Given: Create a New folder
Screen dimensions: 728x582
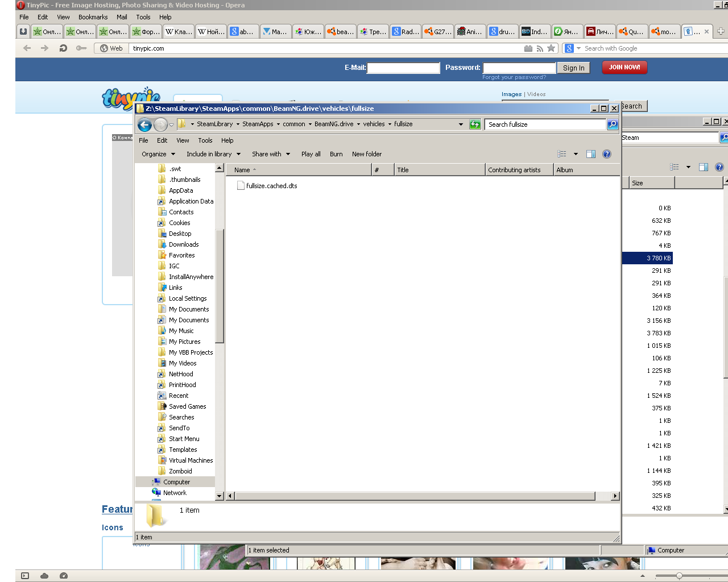Looking at the screenshot, I should tap(367, 154).
